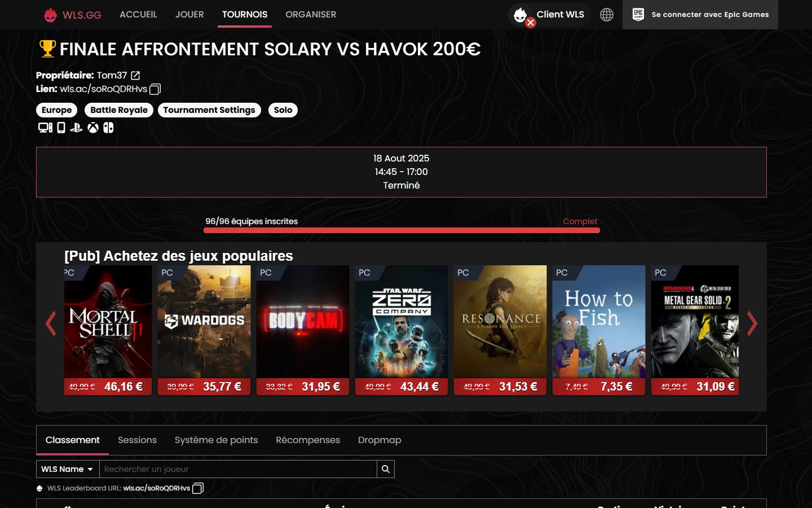Open the Dropmap tab
Viewport: 812px width, 508px height.
(379, 440)
